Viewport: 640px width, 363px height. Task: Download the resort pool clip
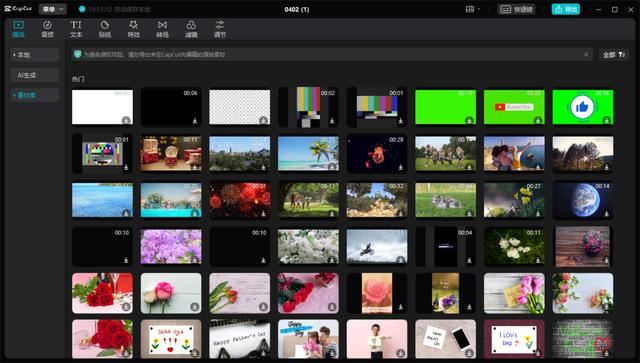pyautogui.click(x=195, y=213)
